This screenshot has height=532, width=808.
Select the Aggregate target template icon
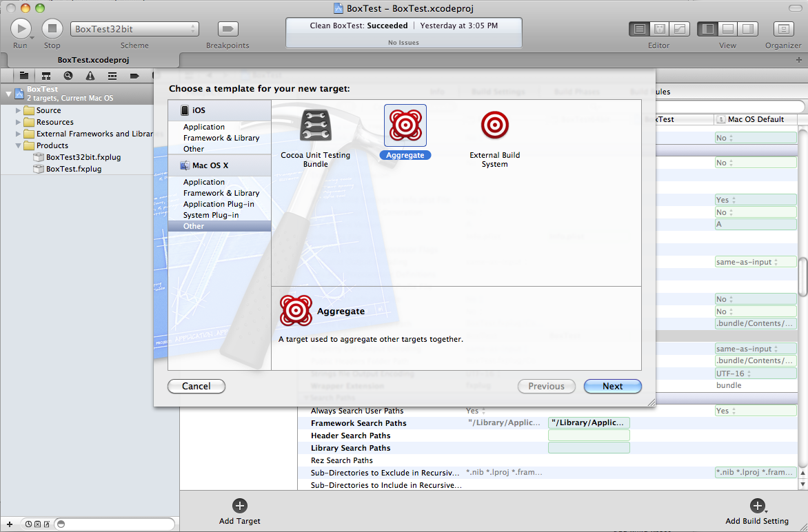tap(405, 126)
